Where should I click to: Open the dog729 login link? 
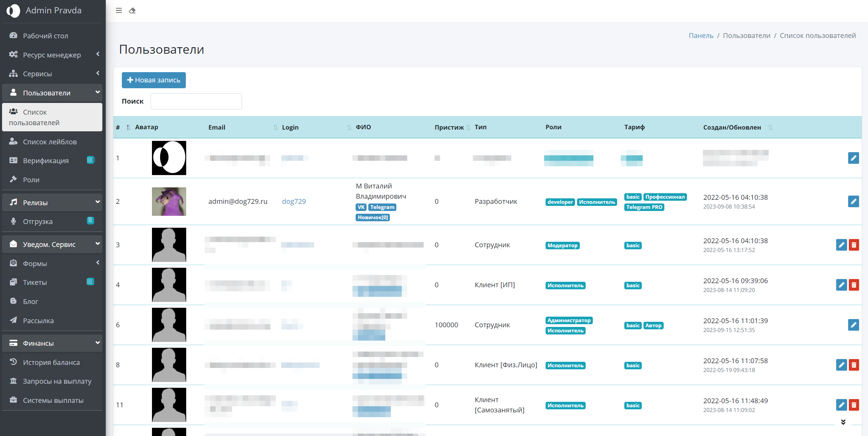tap(294, 201)
